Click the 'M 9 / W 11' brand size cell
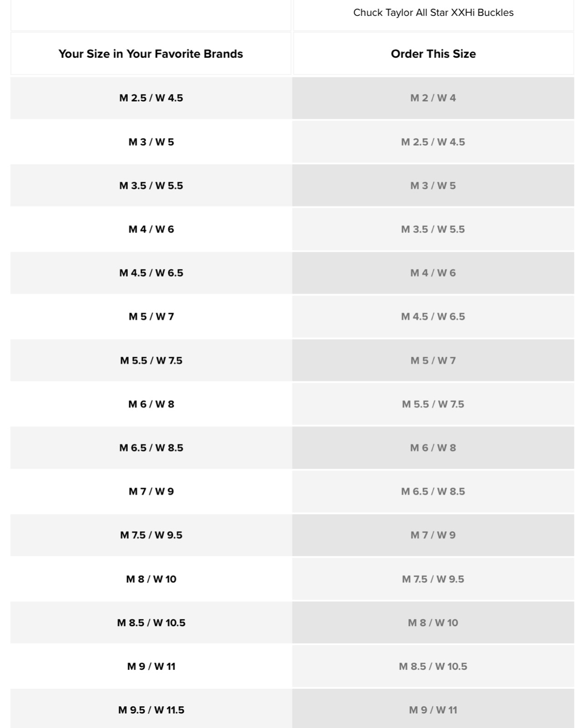 (x=151, y=667)
